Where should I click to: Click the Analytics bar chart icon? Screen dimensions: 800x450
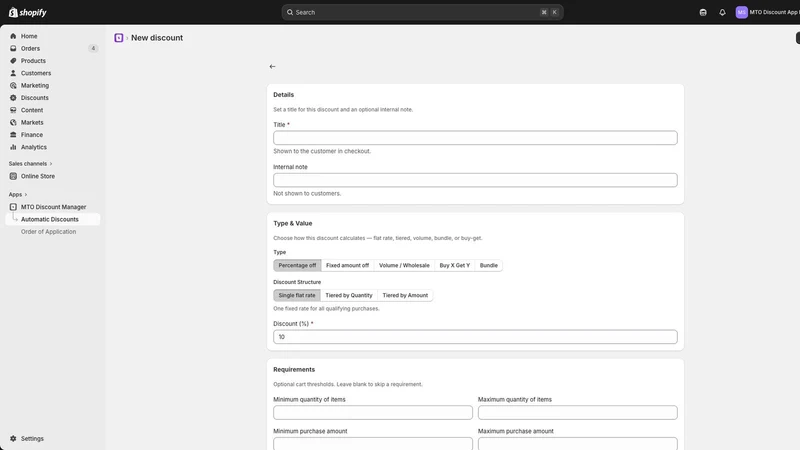pyautogui.click(x=13, y=147)
